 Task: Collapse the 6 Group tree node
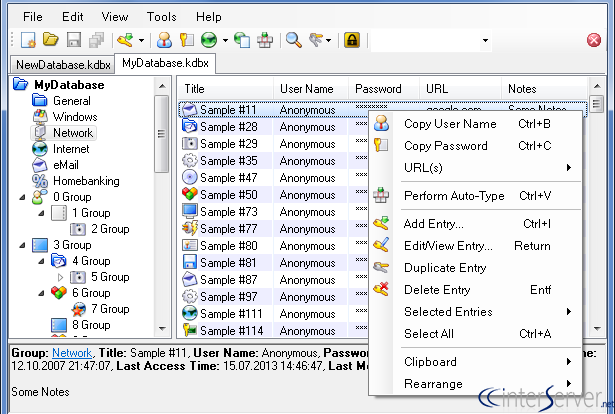pos(42,293)
